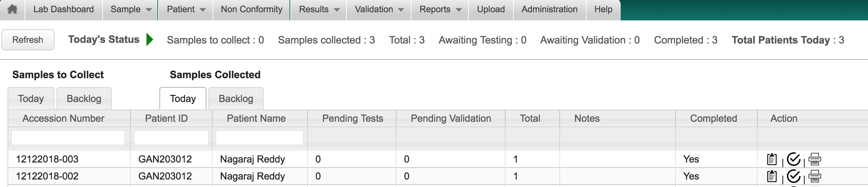The image size is (868, 187).
Task: Click the Refresh button
Action: click(28, 40)
